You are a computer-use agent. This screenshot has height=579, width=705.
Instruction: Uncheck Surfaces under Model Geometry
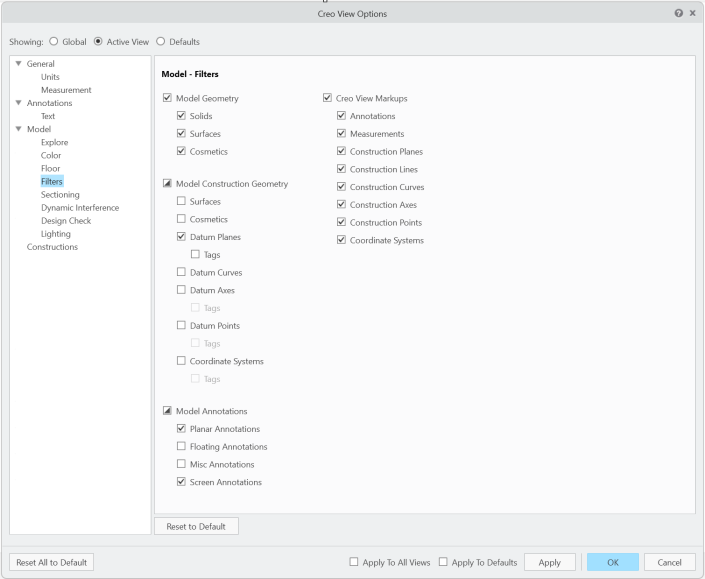[x=181, y=133]
